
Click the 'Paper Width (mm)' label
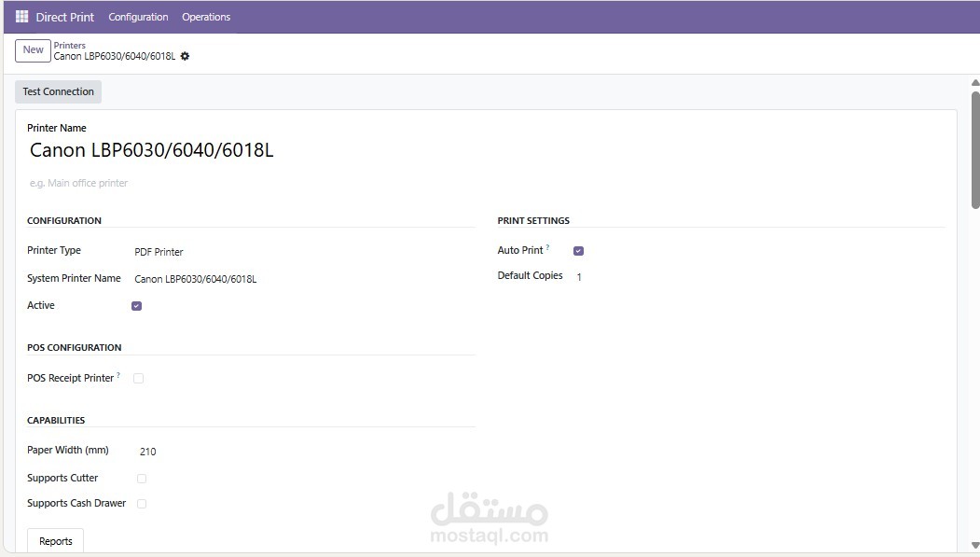pos(67,450)
